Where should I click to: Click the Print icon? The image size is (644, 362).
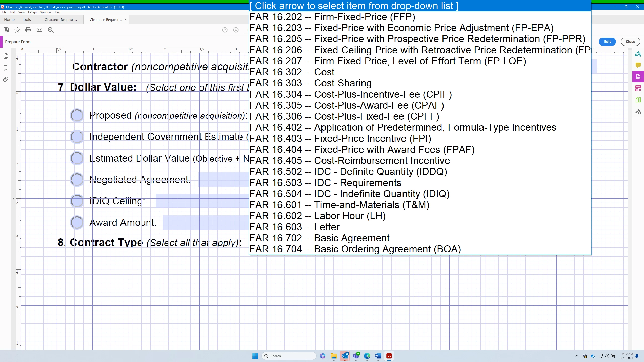click(x=28, y=30)
